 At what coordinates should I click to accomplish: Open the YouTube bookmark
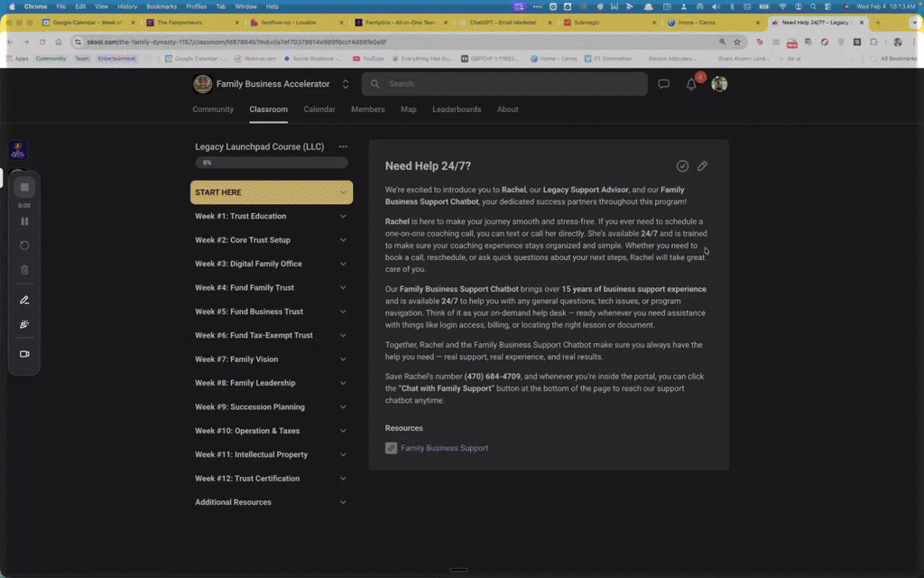pos(368,59)
